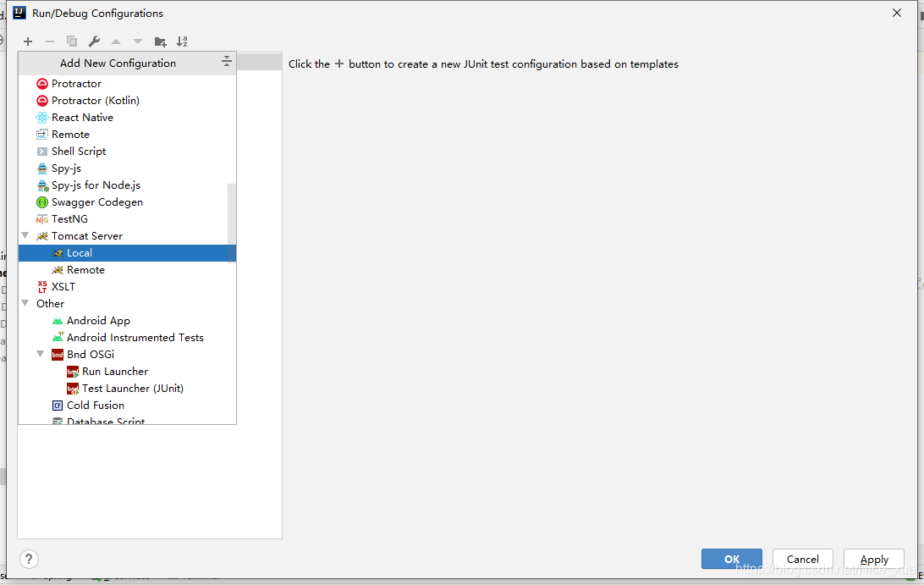This screenshot has height=585, width=924.
Task: Click the Cancel button
Action: [803, 559]
